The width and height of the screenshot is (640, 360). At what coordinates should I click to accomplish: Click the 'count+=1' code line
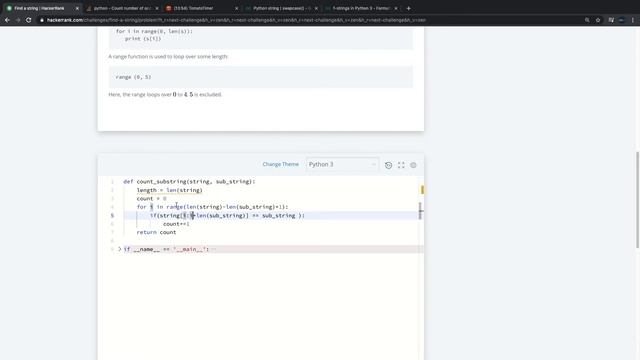click(176, 224)
